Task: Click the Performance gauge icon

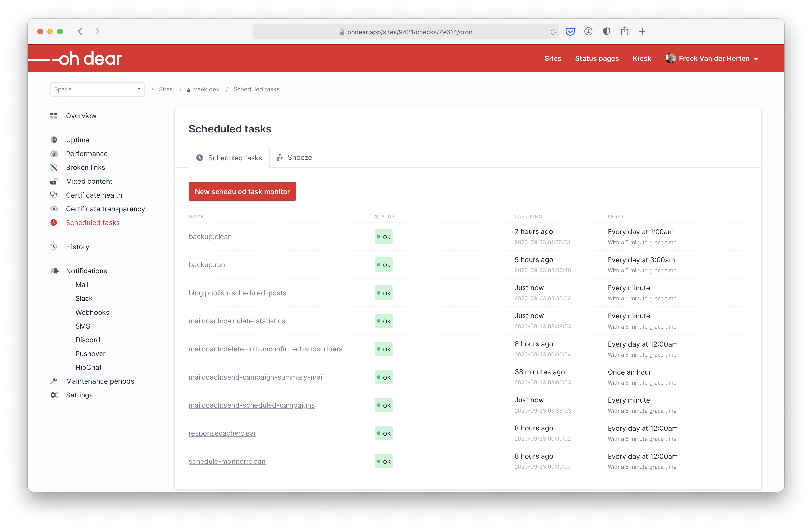Action: pos(54,153)
